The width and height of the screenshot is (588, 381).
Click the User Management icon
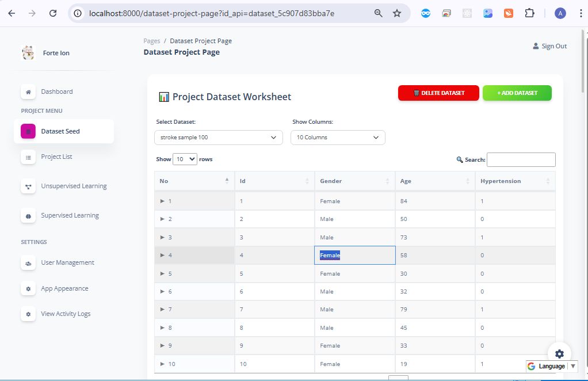click(x=28, y=263)
